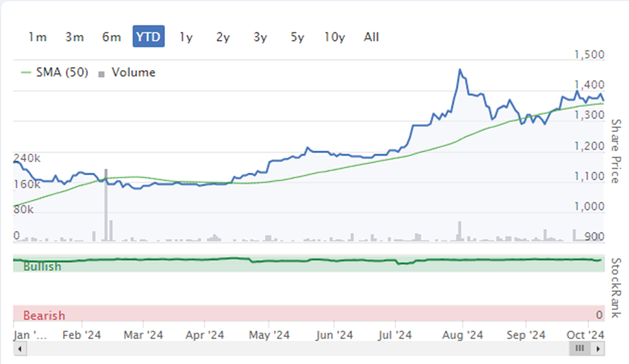Click the Feb '24 date axis label

pos(82,335)
